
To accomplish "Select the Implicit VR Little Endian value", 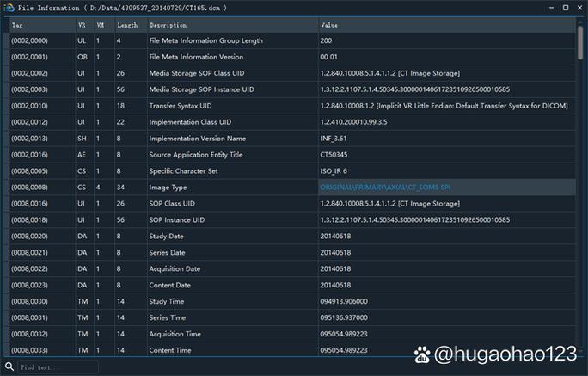I will coord(444,106).
